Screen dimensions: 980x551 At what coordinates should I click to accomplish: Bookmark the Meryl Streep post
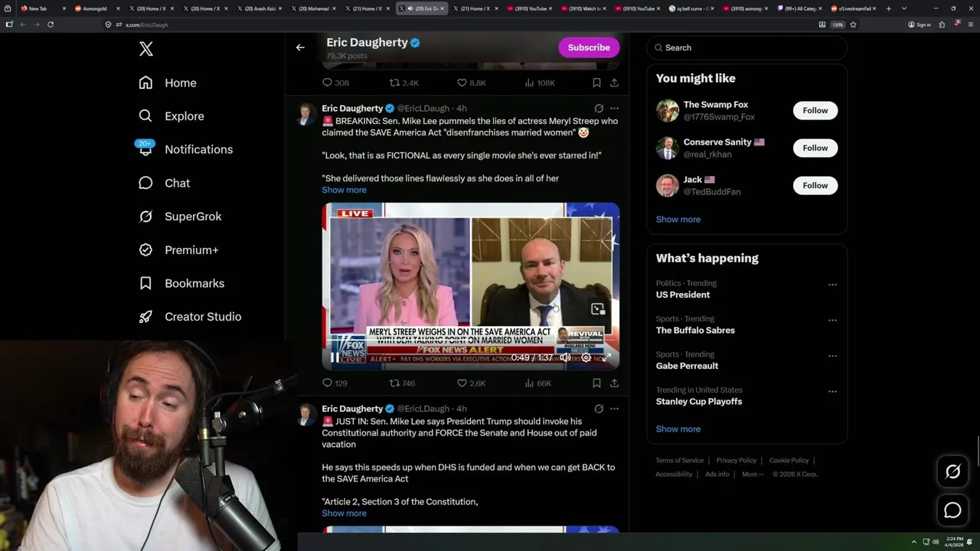coord(596,383)
